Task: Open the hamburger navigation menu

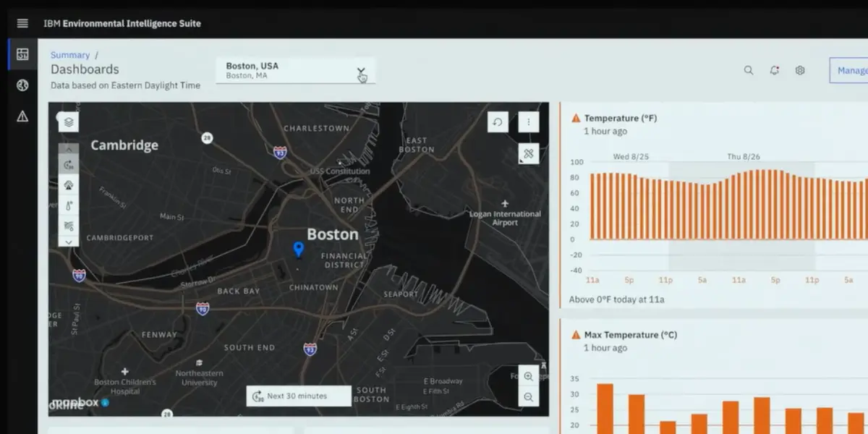Action: point(22,23)
